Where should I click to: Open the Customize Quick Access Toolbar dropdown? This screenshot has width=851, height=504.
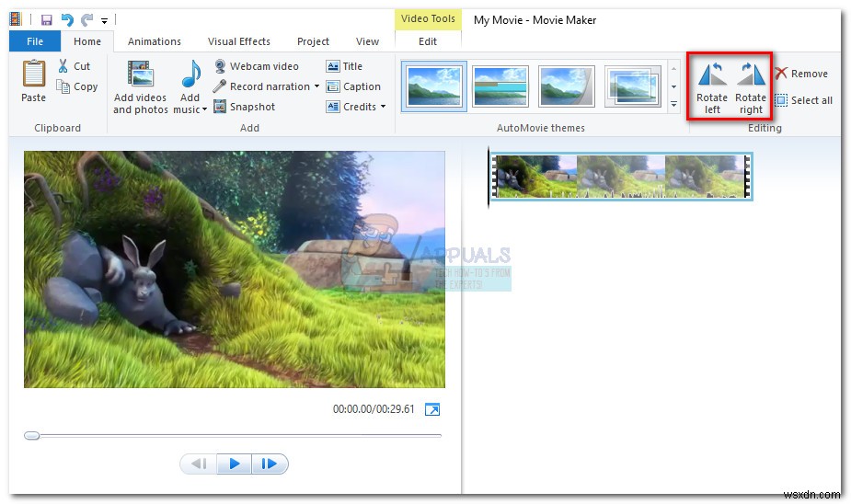tap(104, 21)
